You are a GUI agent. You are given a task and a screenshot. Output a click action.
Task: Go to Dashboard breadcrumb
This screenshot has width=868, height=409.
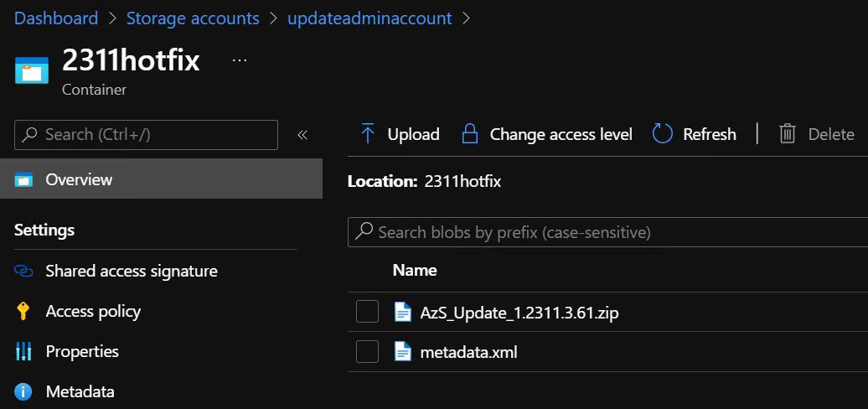(56, 18)
